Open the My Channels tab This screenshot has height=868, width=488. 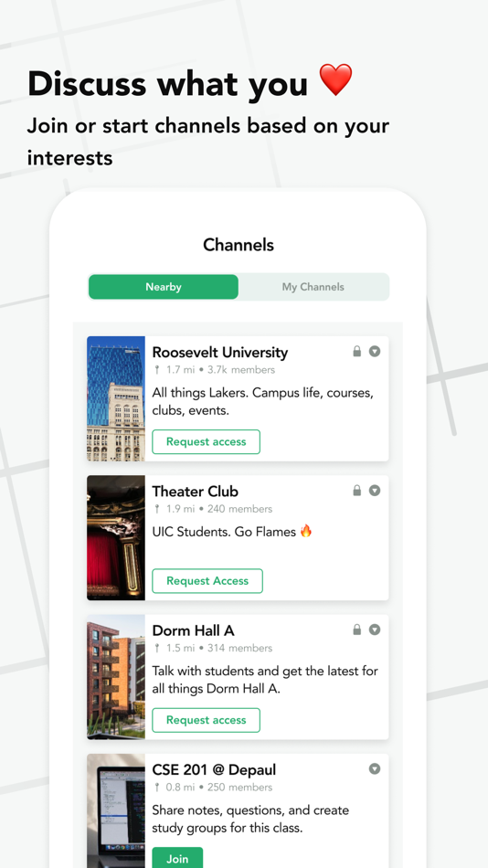313,287
